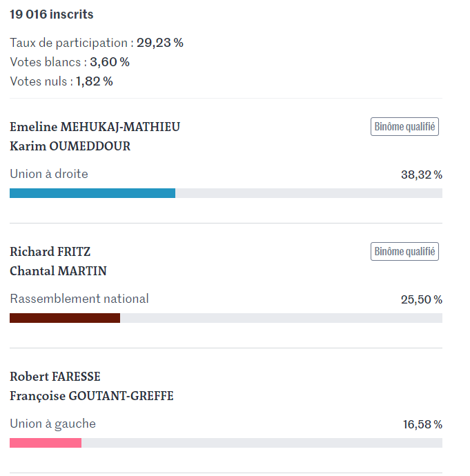Viewport: 470px width, 476px height.
Task: Select candidate name Emeline MEHUKAJ-MATHIEU
Action: (x=95, y=127)
